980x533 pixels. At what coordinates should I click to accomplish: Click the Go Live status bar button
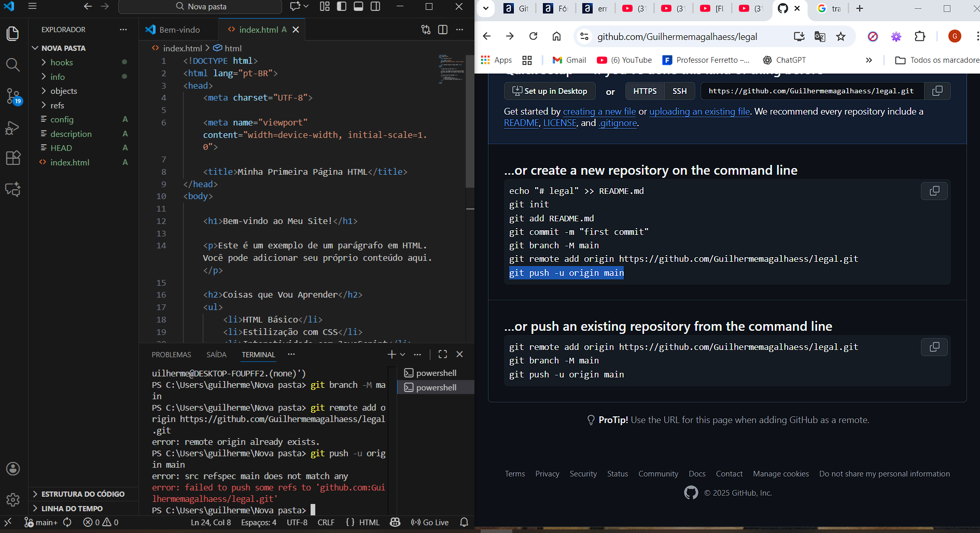[x=430, y=522]
